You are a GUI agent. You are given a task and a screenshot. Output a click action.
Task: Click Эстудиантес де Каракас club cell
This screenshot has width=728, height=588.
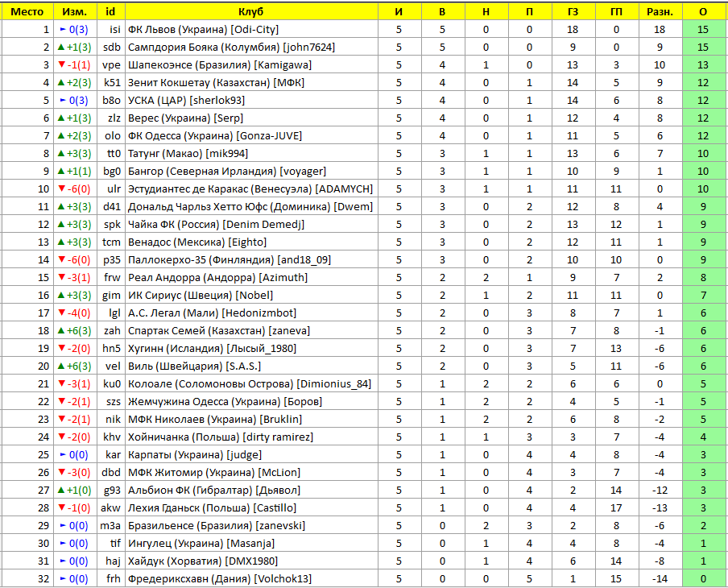pyautogui.click(x=251, y=189)
